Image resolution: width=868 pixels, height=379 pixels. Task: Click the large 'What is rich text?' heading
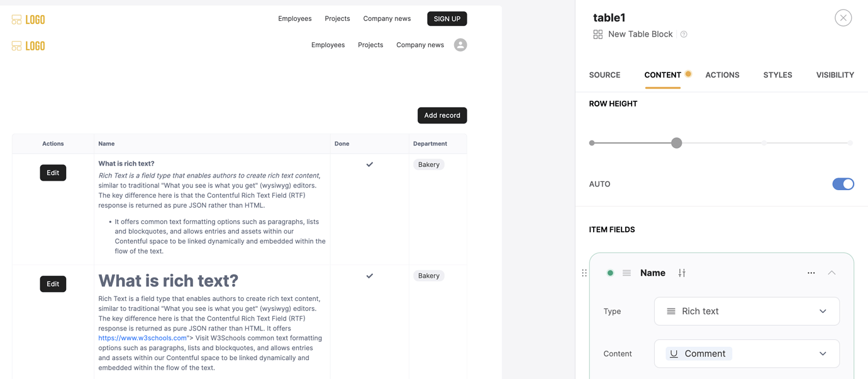(168, 280)
